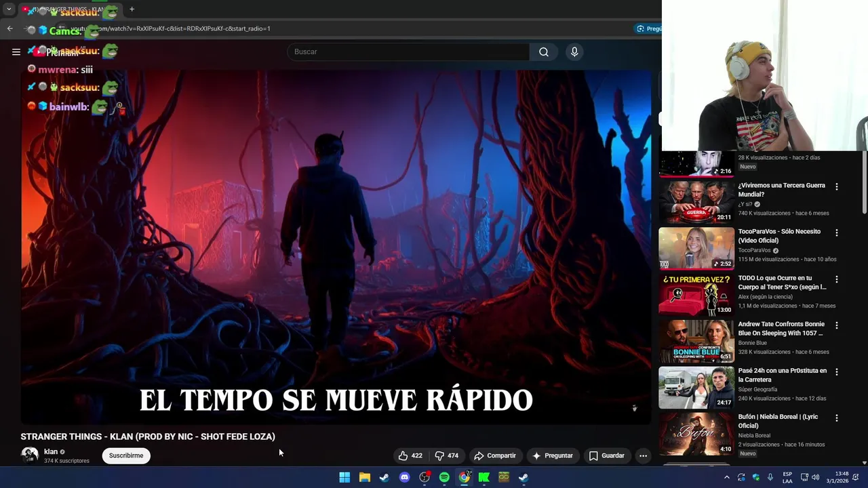The width and height of the screenshot is (868, 488).
Task: Open Kick app from taskbar
Action: 484,477
